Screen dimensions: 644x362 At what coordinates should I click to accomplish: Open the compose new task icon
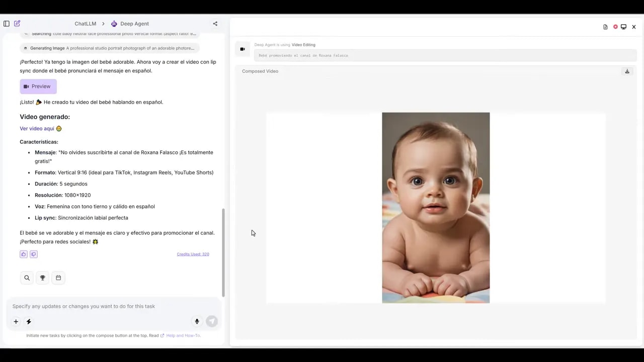tap(17, 23)
